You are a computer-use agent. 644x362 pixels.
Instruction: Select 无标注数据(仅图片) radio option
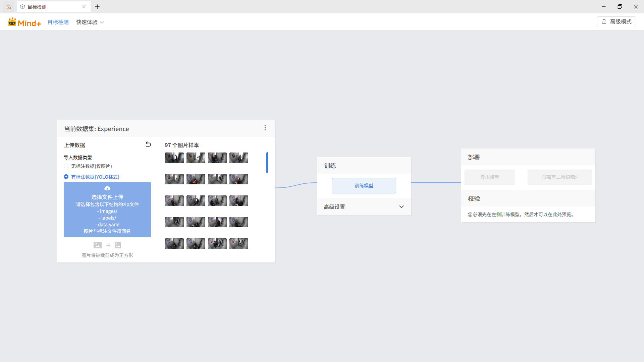tap(66, 166)
